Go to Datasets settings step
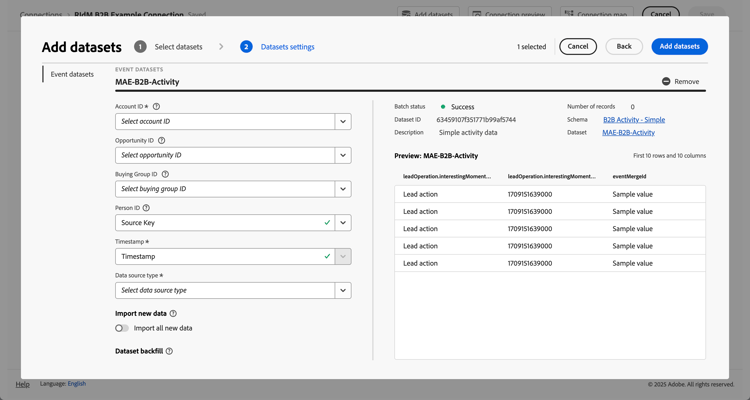 pos(287,47)
